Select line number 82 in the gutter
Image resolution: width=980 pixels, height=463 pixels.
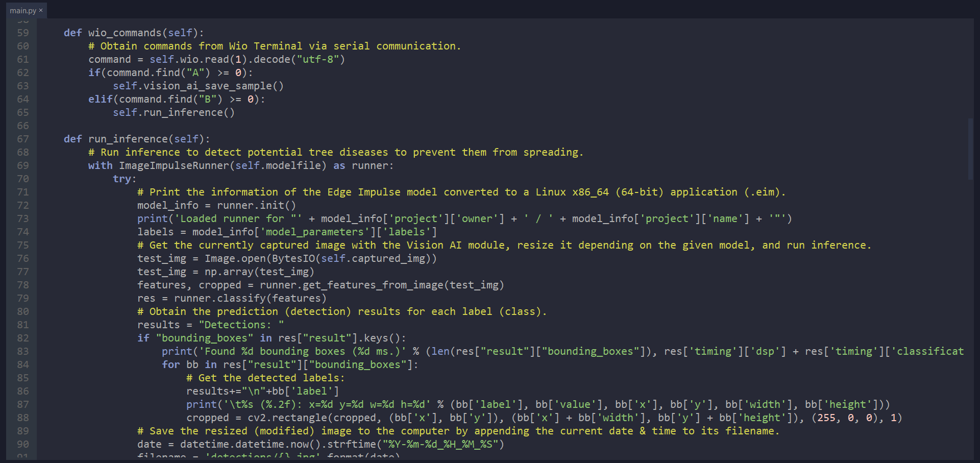(23, 338)
